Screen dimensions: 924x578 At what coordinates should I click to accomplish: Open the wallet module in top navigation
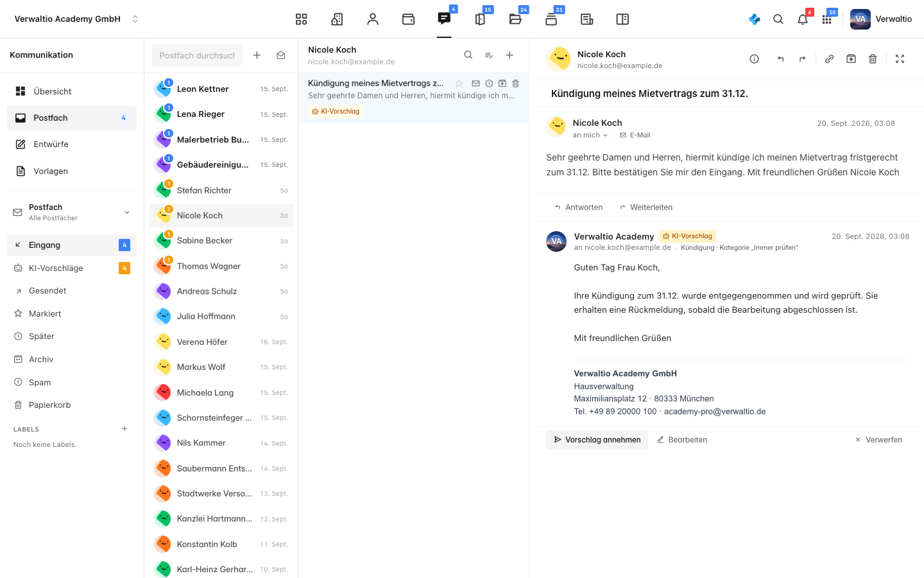pos(408,19)
